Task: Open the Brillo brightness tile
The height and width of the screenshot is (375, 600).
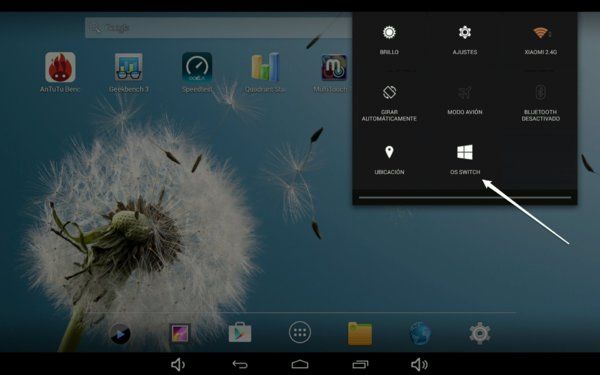Action: [x=389, y=40]
